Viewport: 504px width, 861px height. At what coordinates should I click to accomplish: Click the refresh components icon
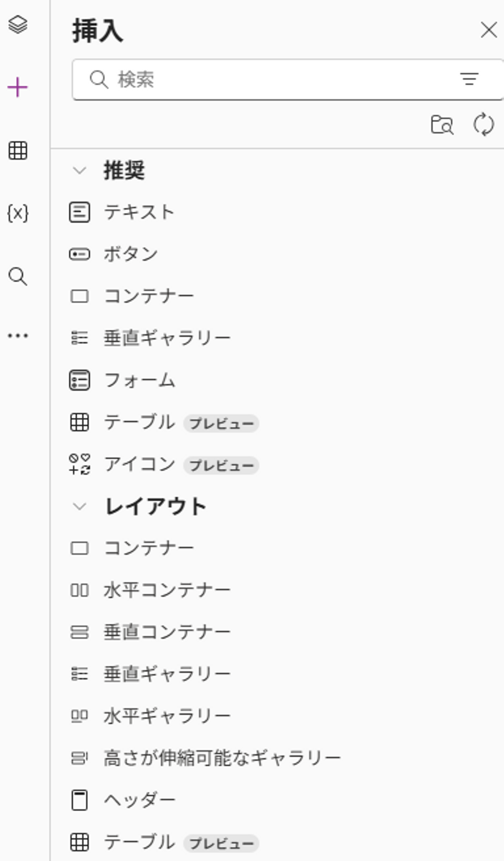[484, 124]
